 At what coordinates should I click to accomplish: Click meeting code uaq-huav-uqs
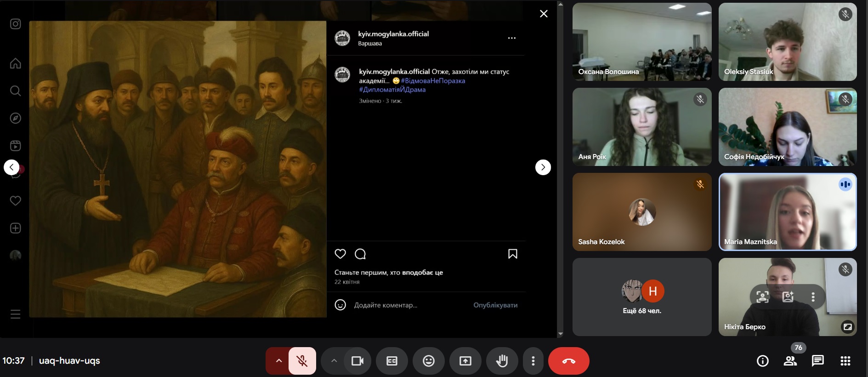coord(69,360)
